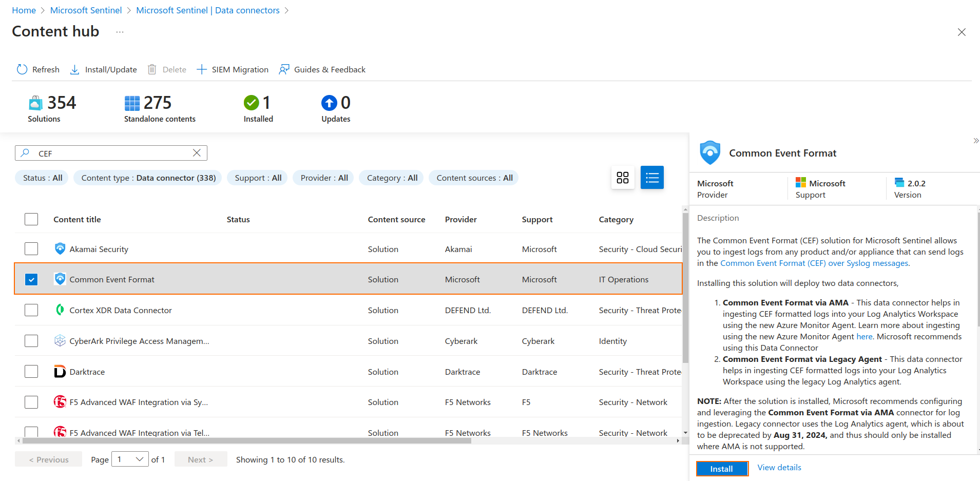Click the Install/Update download icon
This screenshot has height=481, width=980.
(x=74, y=69)
